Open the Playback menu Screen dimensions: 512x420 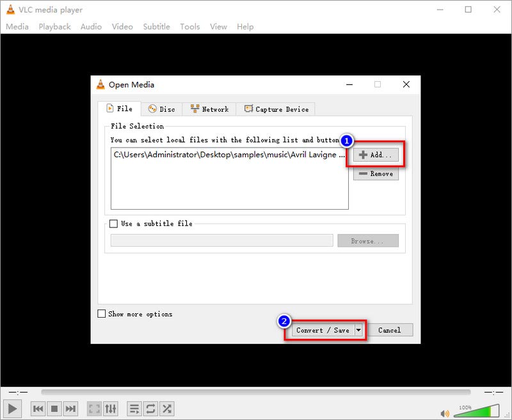54,27
